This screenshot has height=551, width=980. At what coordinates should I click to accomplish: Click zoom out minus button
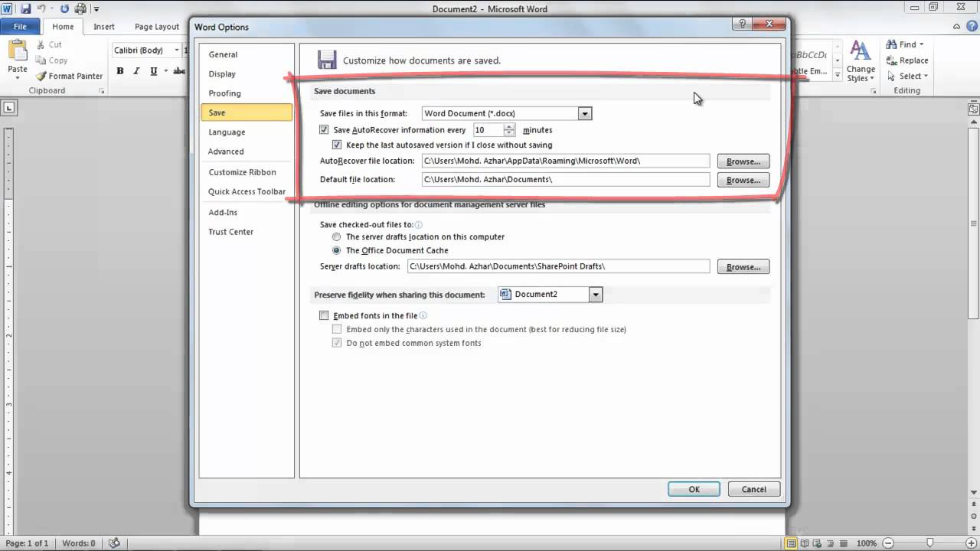coord(890,543)
